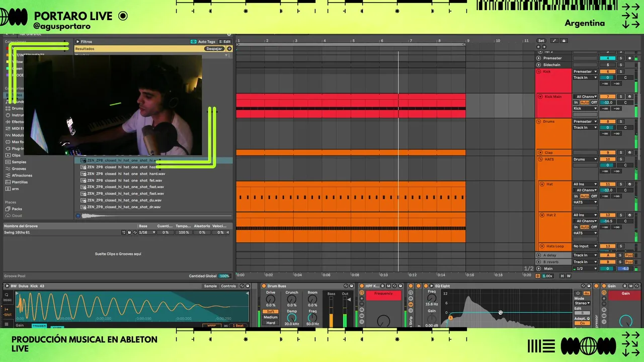Screen dimensions: 644x362
Task: Set Kick Main monitor to Off
Action: point(594,103)
